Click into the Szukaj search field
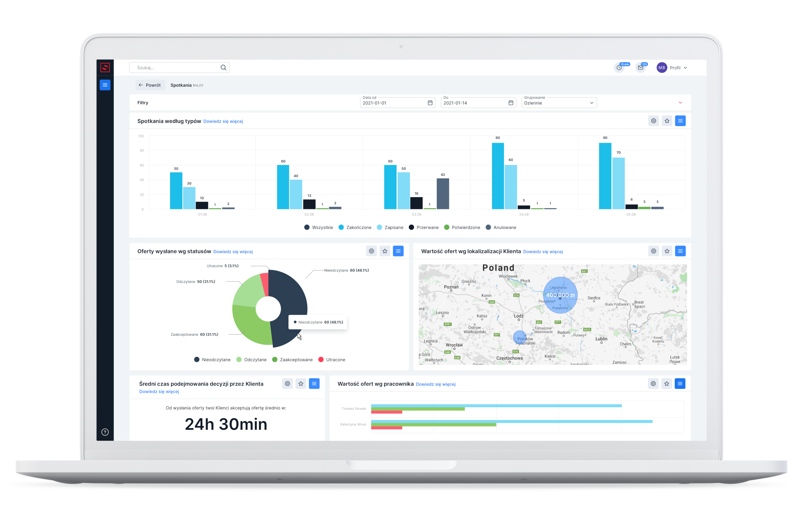 [x=179, y=67]
